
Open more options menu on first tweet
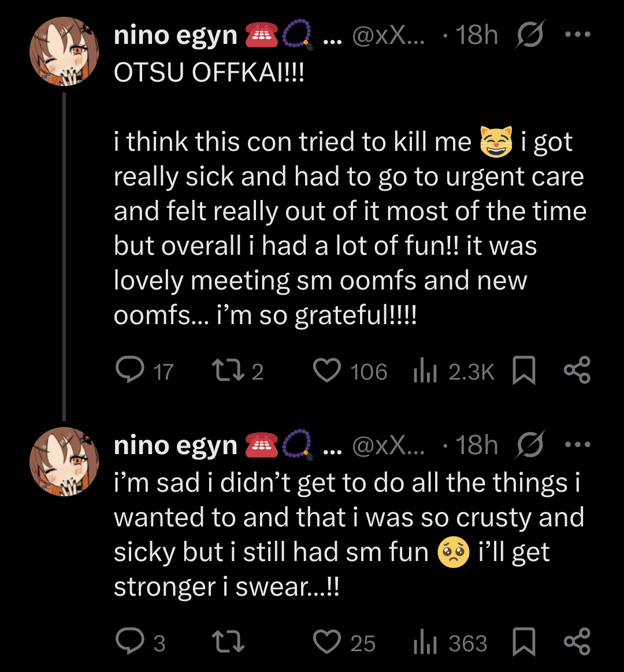click(x=577, y=35)
